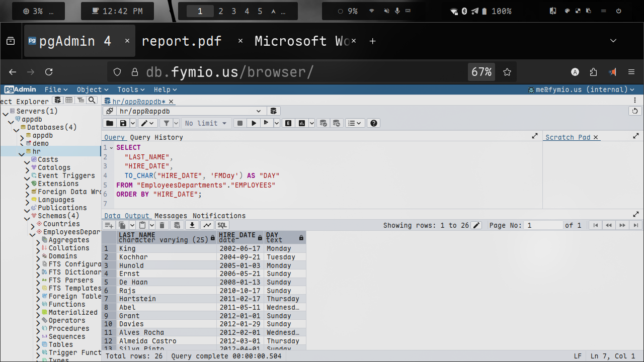
Task: Switch to the Messages tab
Action: 171,216
